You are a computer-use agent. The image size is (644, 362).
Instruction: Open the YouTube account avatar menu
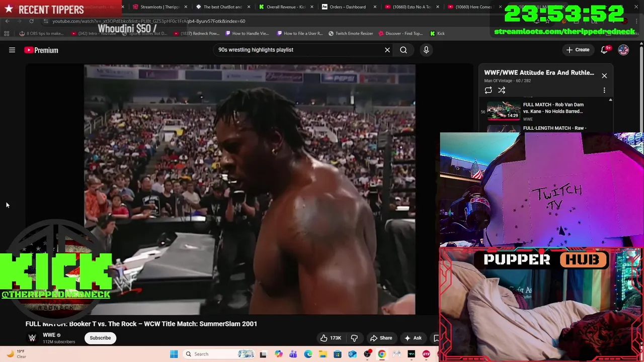[623, 50]
